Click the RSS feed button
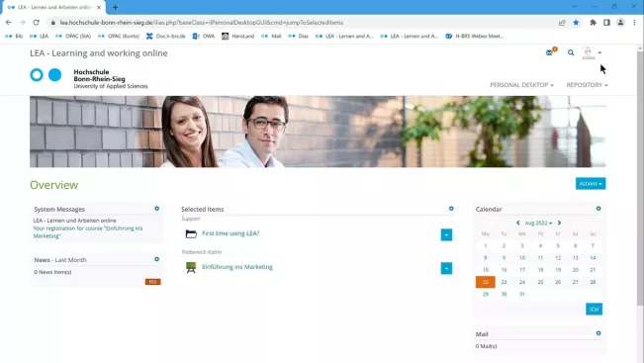The width and height of the screenshot is (644, 363). point(152,282)
